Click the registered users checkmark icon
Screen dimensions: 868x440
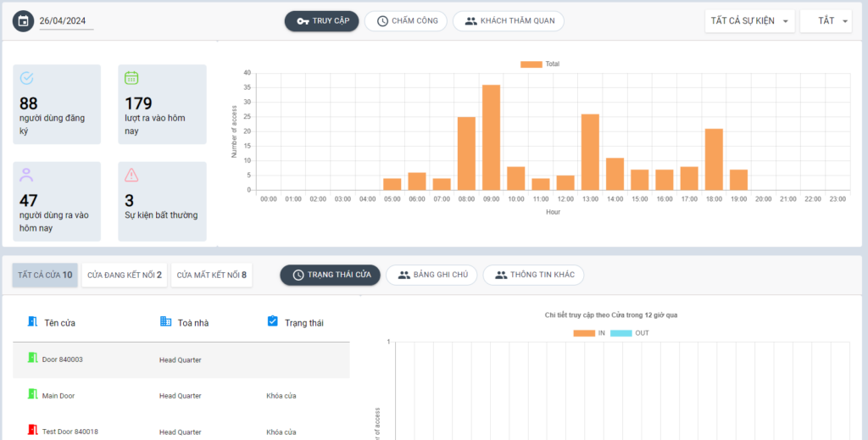click(26, 78)
